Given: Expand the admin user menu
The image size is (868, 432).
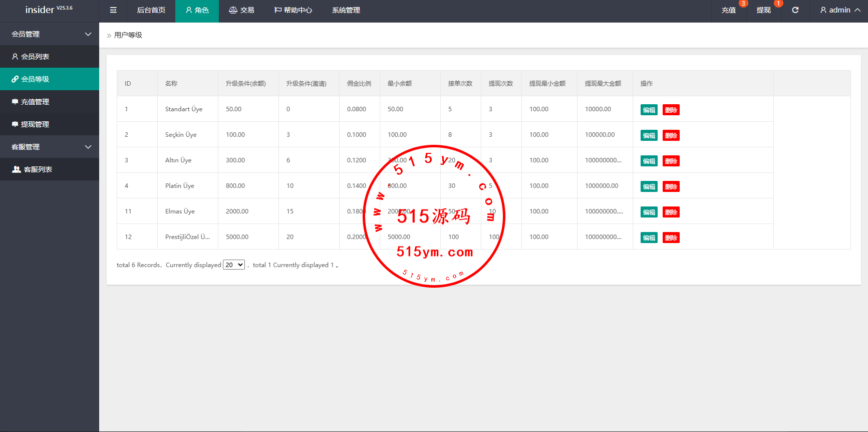Looking at the screenshot, I should click(x=840, y=10).
